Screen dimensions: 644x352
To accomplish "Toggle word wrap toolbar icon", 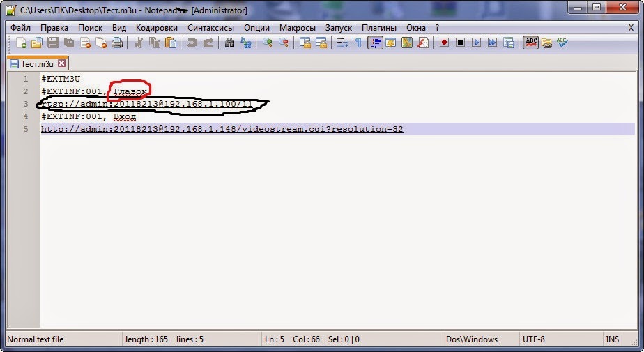I will (x=342, y=43).
